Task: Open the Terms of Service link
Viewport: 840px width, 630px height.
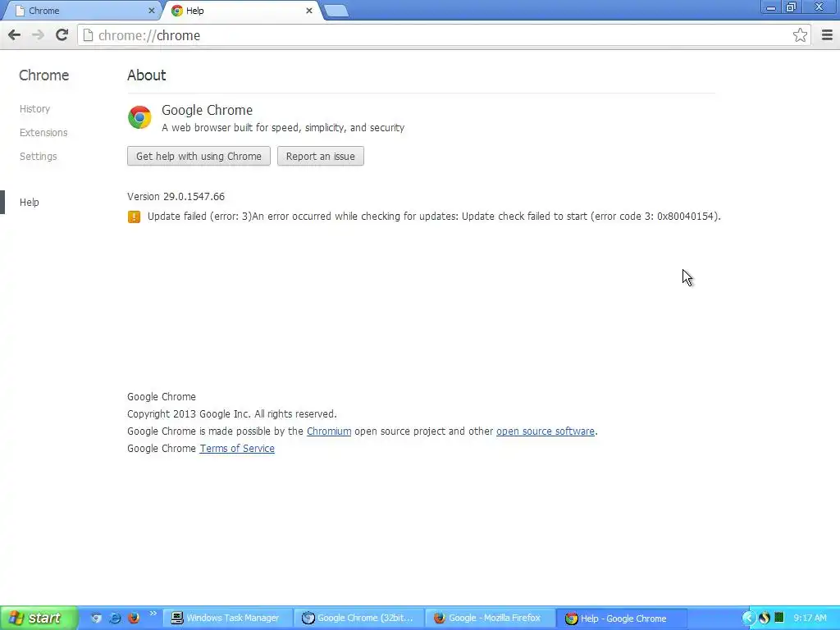Action: 237,449
